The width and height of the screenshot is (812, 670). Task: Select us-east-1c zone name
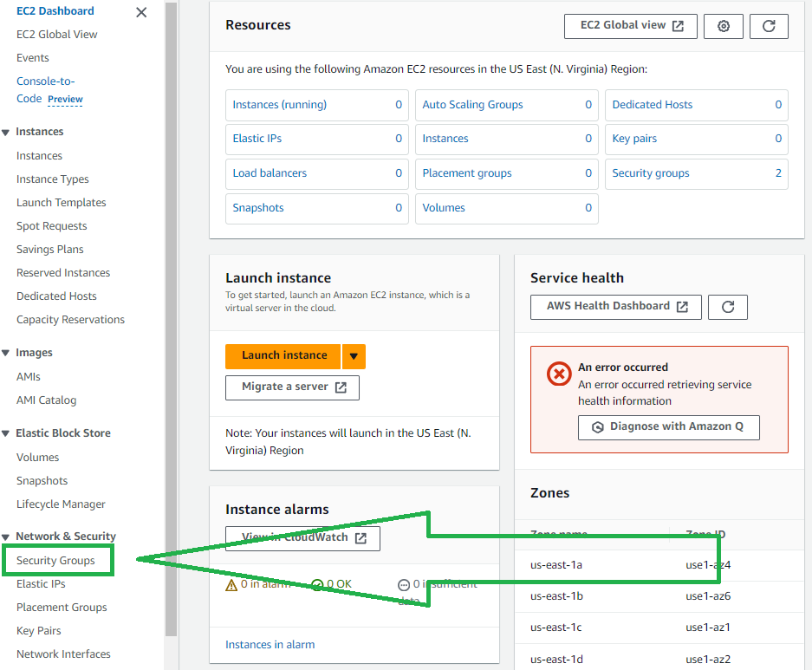(x=556, y=627)
